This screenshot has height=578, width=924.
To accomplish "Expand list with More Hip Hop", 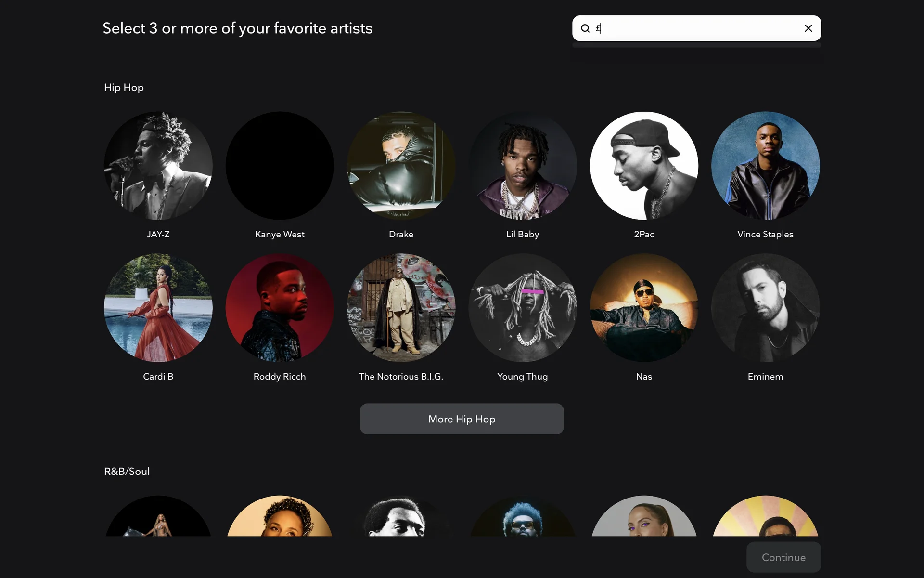I will [462, 419].
